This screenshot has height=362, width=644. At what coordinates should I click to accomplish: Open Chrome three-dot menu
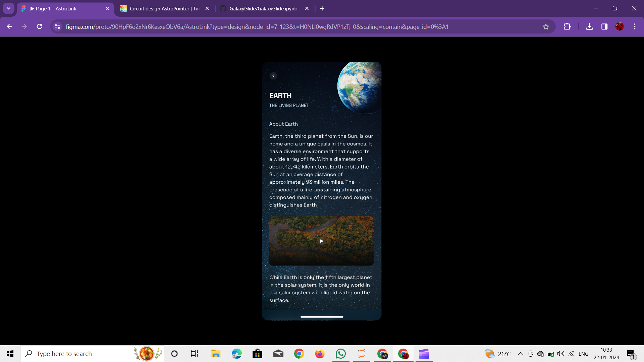[x=635, y=26]
